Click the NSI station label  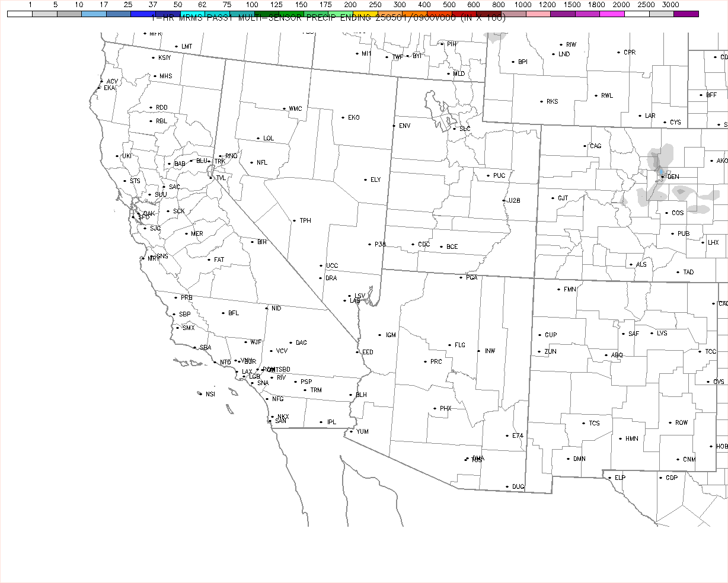point(210,395)
